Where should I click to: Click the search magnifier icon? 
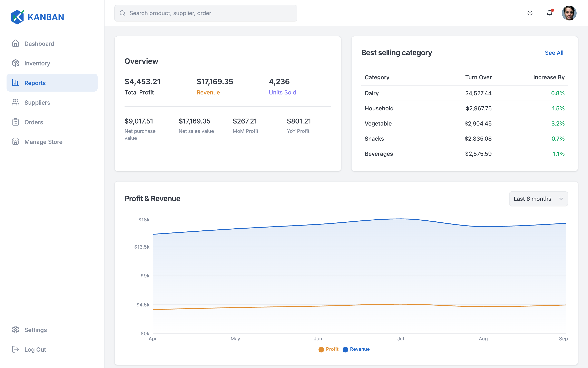(x=122, y=13)
